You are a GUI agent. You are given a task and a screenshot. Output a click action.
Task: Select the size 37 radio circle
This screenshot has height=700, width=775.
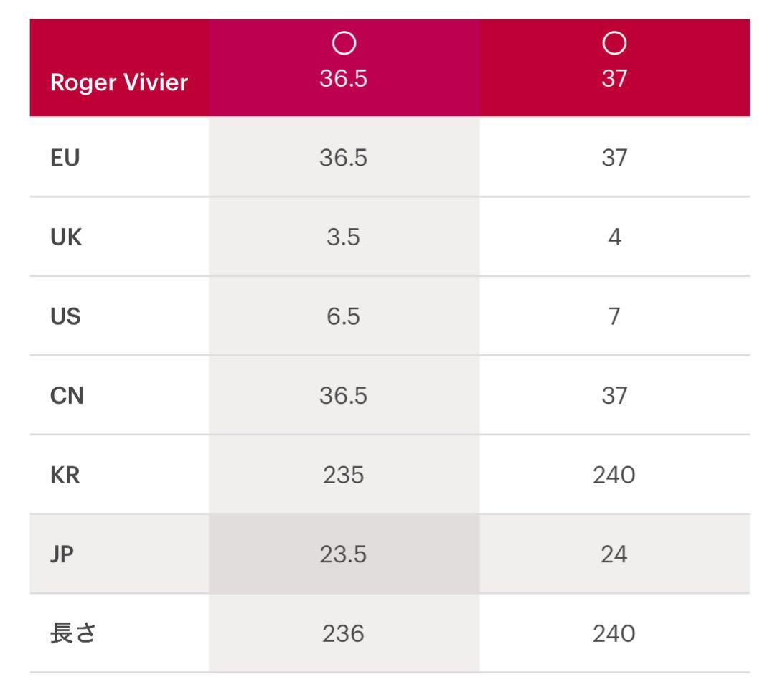(x=614, y=44)
